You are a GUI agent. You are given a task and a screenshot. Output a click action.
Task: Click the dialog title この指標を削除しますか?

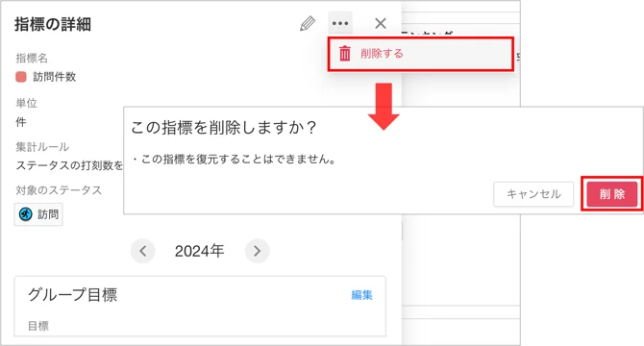point(224,127)
